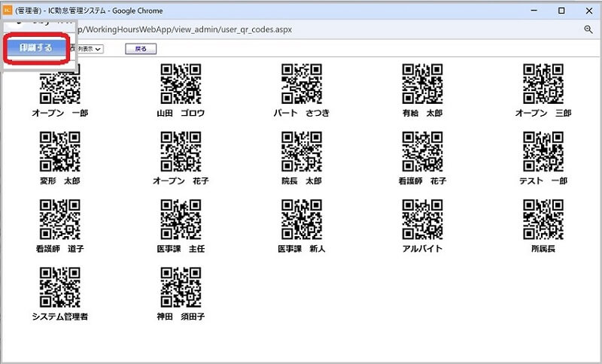Click the IC app icon in title bar
This screenshot has height=364, width=602.
(8, 11)
